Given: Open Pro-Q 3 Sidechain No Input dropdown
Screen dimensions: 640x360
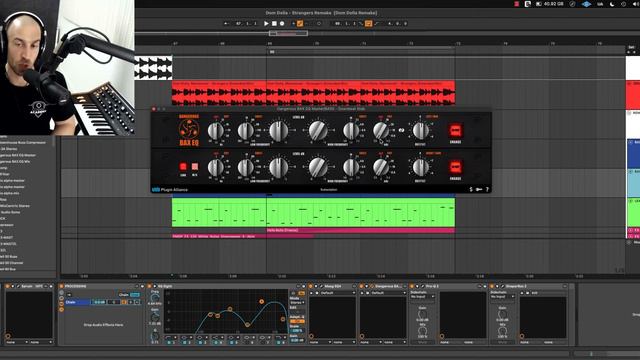Looking at the screenshot, I should click(x=422, y=297).
